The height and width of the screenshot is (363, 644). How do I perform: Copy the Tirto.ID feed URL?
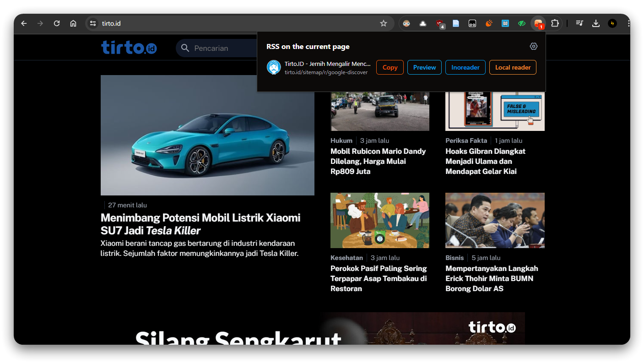tap(390, 67)
